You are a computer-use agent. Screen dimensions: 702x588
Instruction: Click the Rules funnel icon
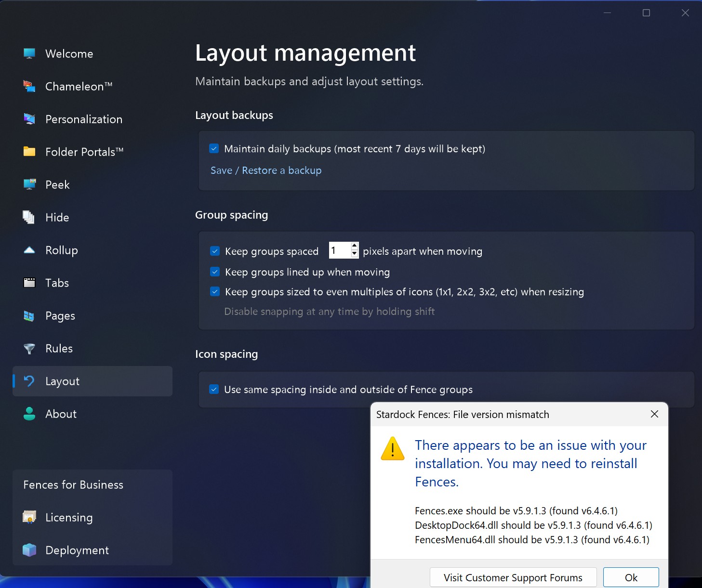[29, 348]
